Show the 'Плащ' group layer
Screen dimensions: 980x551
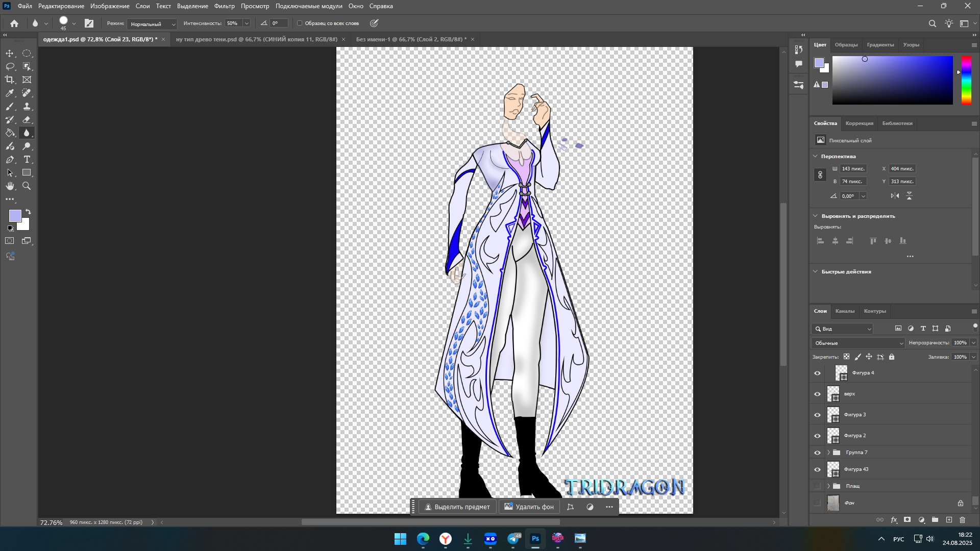click(x=817, y=486)
